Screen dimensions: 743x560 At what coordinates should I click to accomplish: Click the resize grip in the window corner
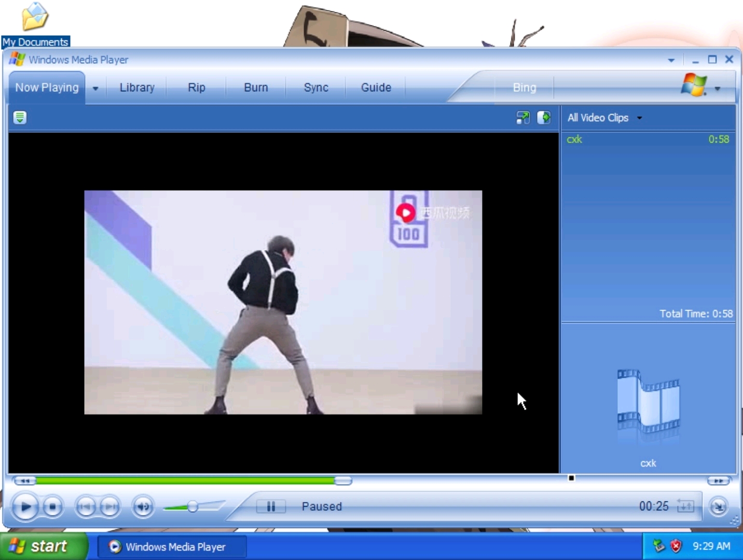(734, 520)
